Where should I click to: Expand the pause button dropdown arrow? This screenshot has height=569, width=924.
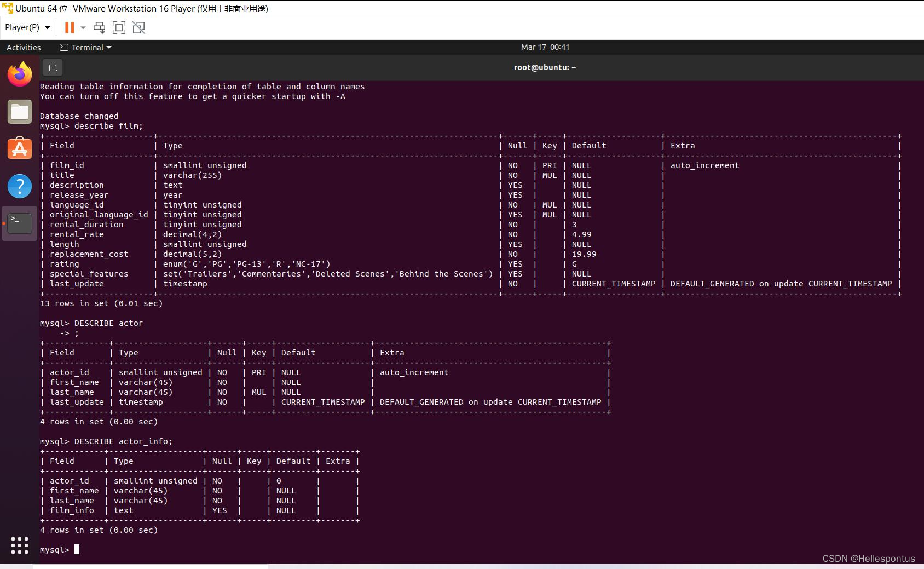pyautogui.click(x=83, y=27)
